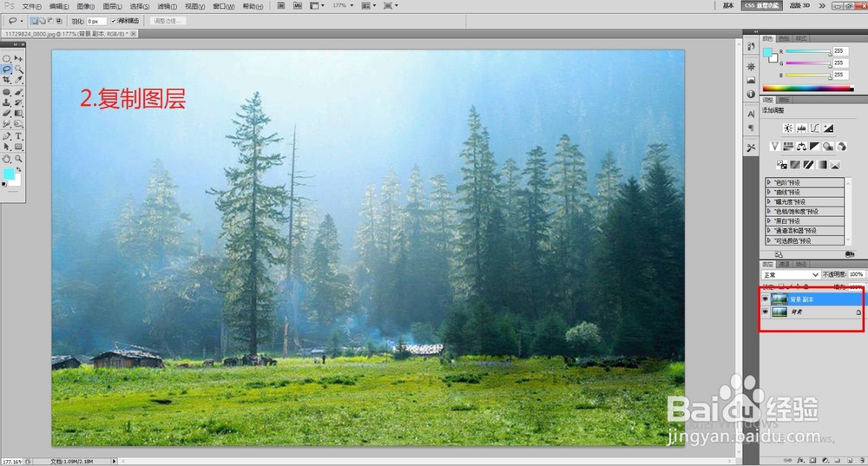This screenshot has width=868, height=466.
Task: Select the Pen tool
Action: 7,136
